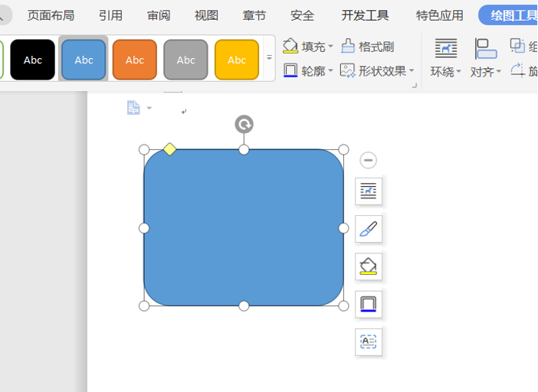Apply the orange Abc shape style
The image size is (538, 392).
135,60
